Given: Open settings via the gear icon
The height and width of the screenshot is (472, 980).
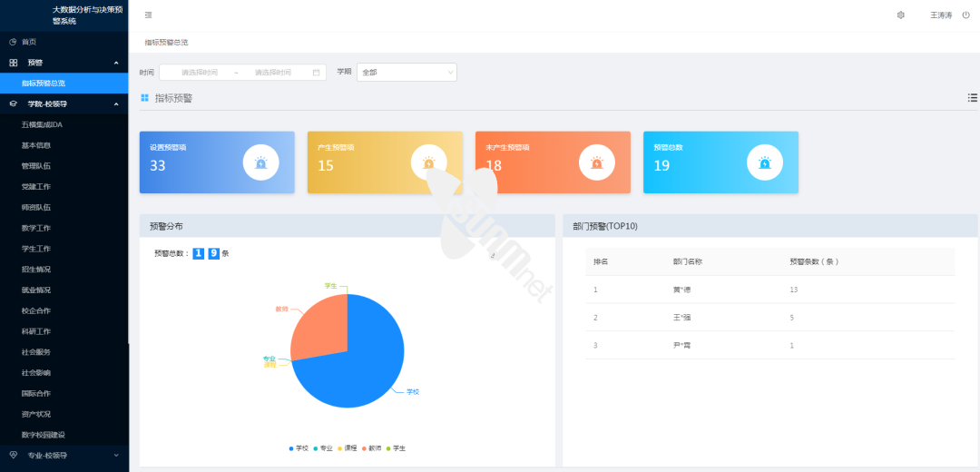Looking at the screenshot, I should coord(901,15).
